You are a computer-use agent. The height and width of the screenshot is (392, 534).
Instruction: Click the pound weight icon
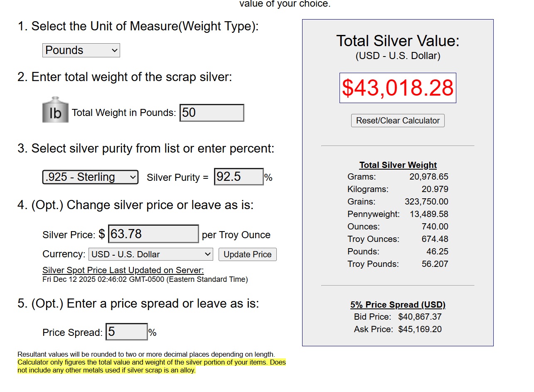tap(55, 110)
